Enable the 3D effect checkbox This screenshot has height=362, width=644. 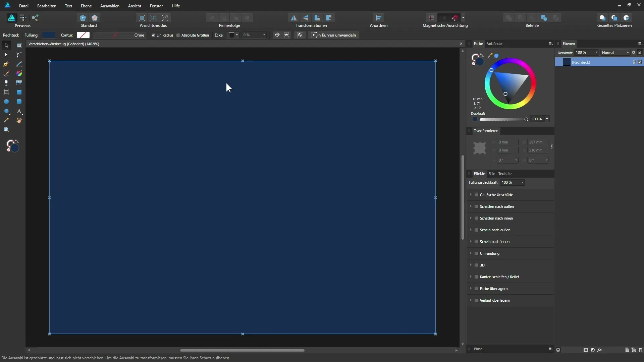tap(476, 265)
